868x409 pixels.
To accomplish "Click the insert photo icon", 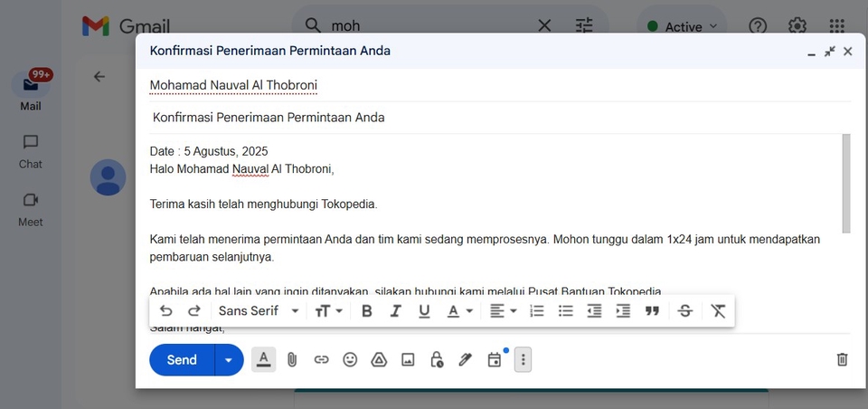I will tap(408, 360).
